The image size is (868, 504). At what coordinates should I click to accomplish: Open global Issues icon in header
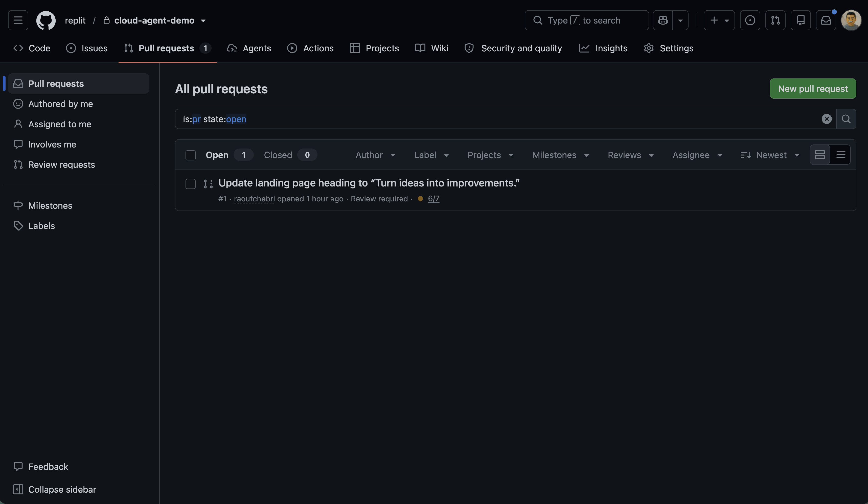click(x=750, y=20)
